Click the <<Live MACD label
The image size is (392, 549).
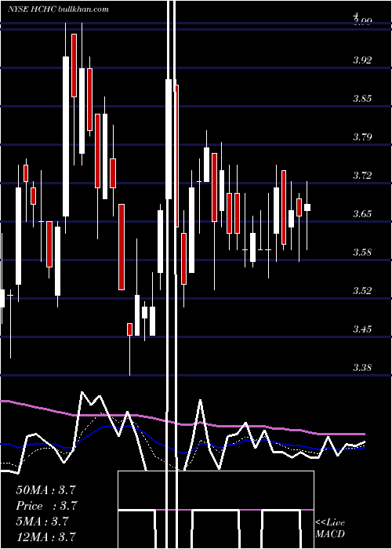click(x=330, y=528)
